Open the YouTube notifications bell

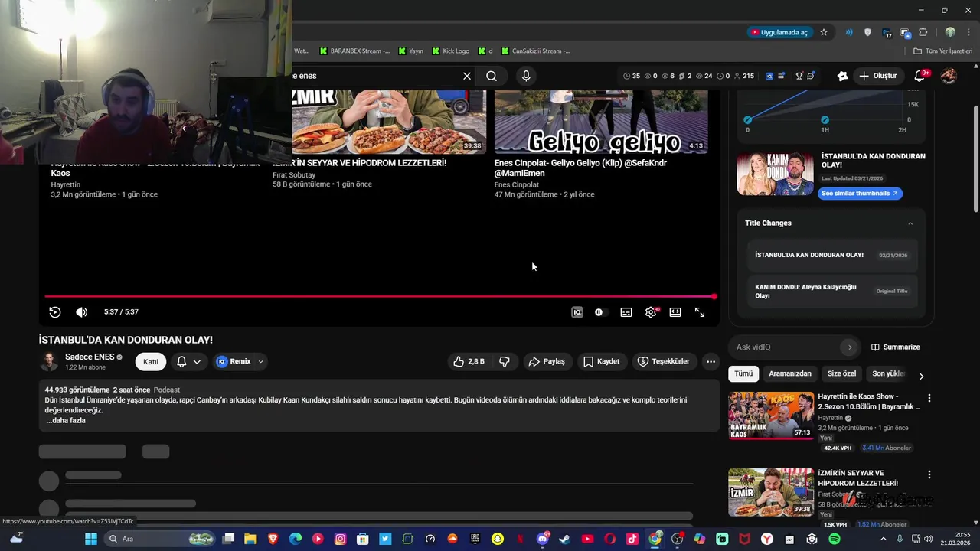[x=920, y=76]
